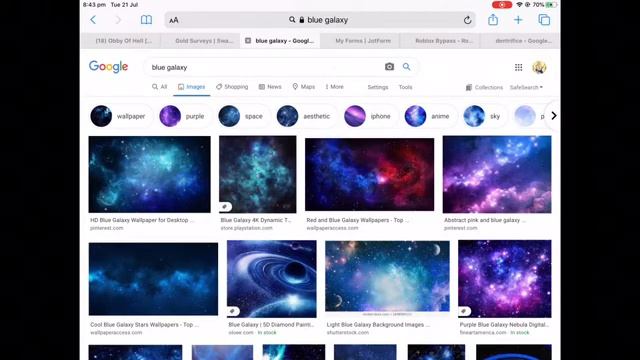Click product tag on 5D Diamond Painting image
This screenshot has height=360, width=640.
[x=232, y=311]
